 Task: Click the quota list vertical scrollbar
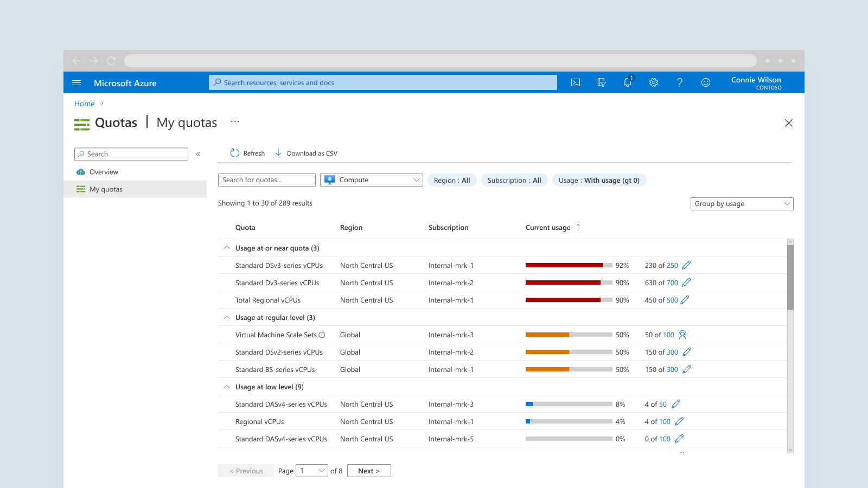pos(790,277)
